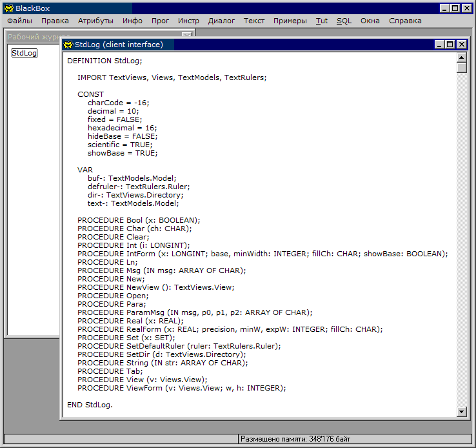Click 'text-: TextModels.Model;' line
The height and width of the screenshot is (448, 476).
click(134, 203)
